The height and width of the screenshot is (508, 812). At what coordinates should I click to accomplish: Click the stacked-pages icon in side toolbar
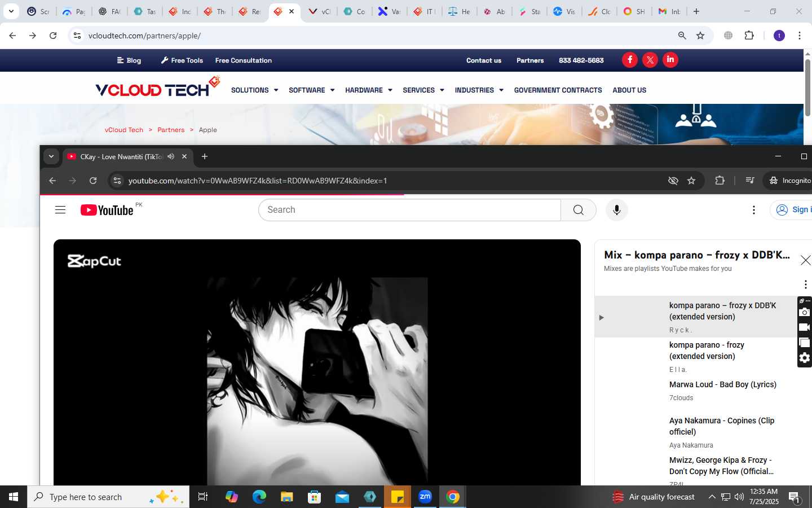[805, 343]
